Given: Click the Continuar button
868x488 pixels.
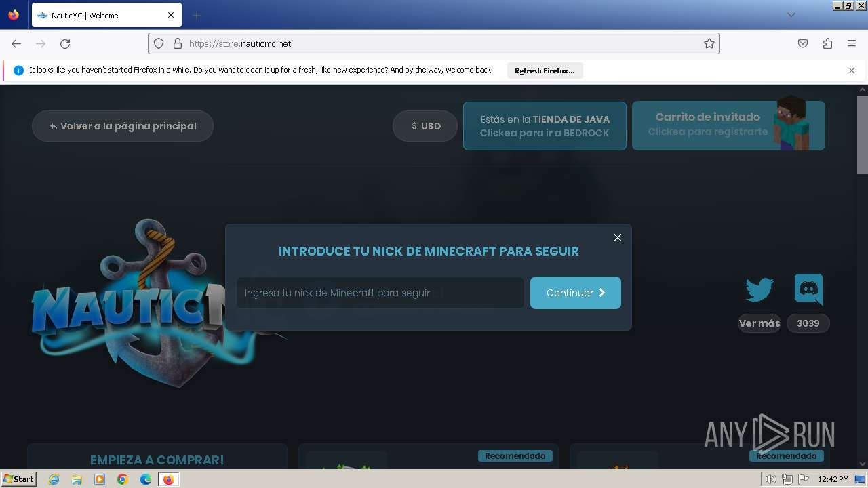Looking at the screenshot, I should (576, 293).
